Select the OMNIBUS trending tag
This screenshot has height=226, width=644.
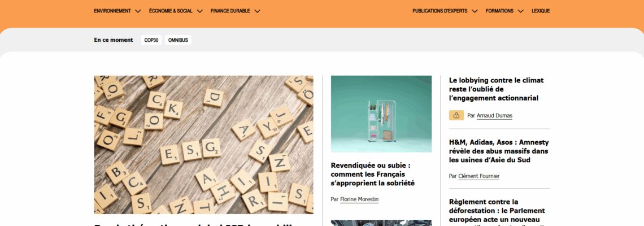coord(179,40)
